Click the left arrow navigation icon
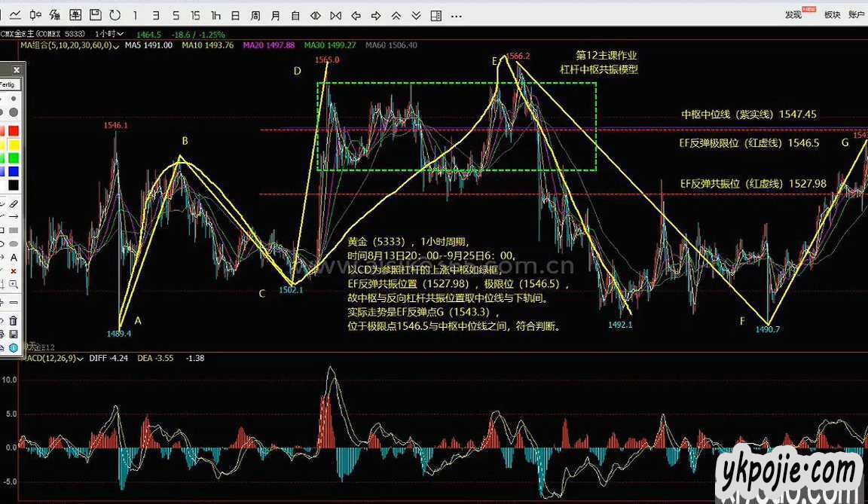This screenshot has width=868, height=504. [x=356, y=16]
